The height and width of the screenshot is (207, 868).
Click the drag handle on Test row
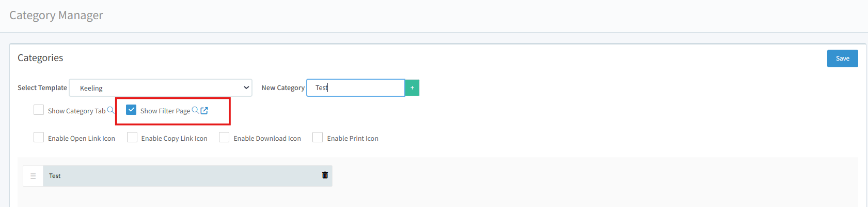coord(33,176)
